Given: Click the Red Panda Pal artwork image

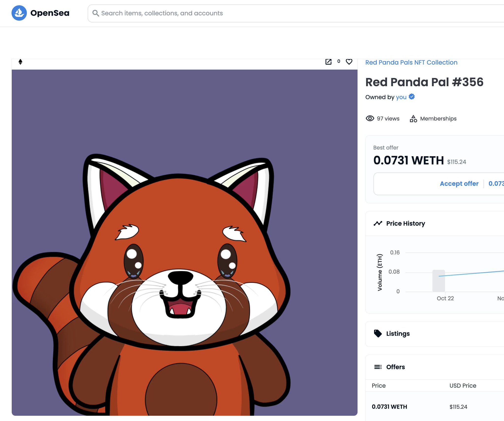Looking at the screenshot, I should point(184,242).
